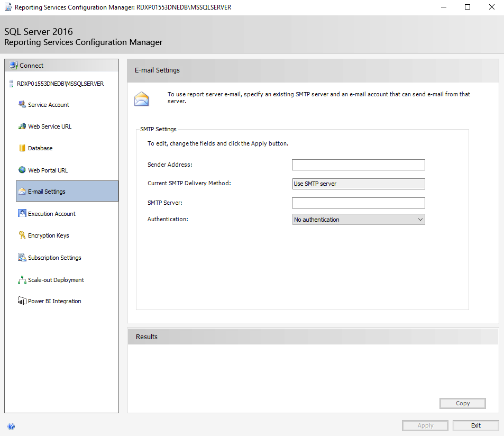Viewport: 504px width, 436px height.
Task: Click the 'SMTP Server:' label
Action: pyautogui.click(x=164, y=203)
